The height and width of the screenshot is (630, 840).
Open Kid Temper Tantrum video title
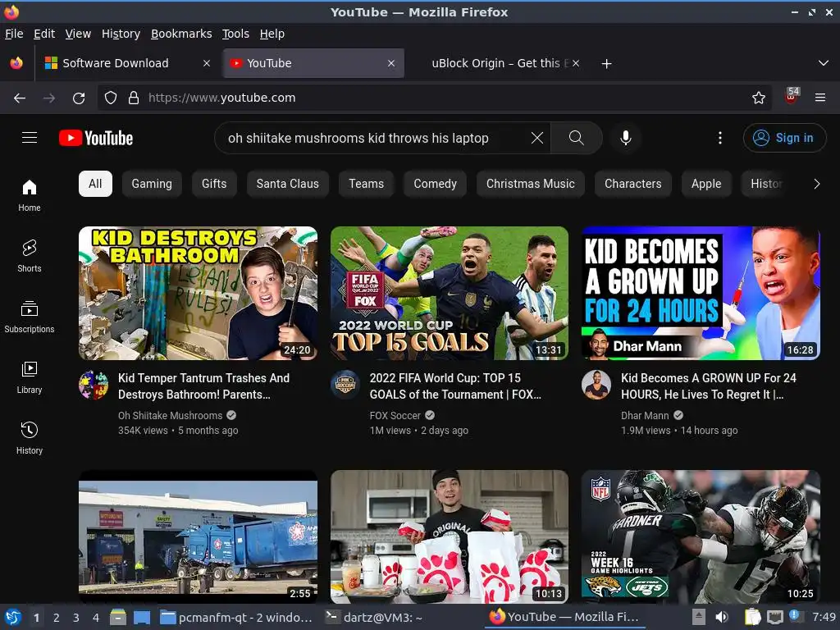tap(203, 386)
